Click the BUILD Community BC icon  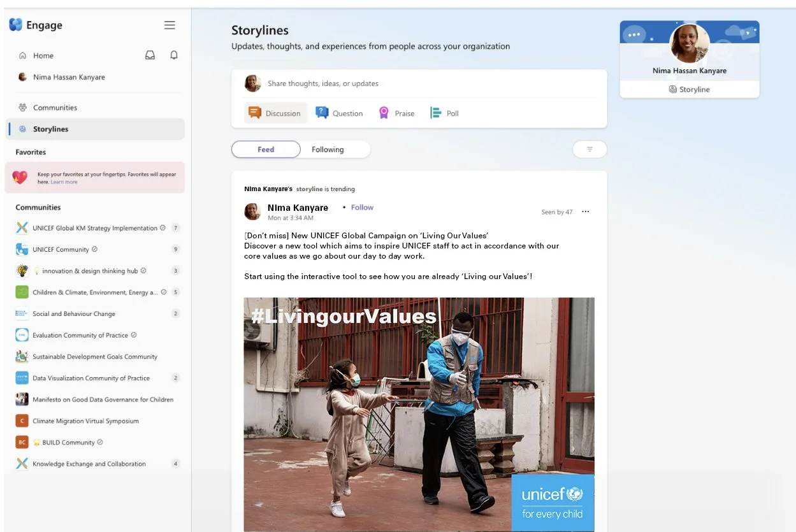click(22, 442)
